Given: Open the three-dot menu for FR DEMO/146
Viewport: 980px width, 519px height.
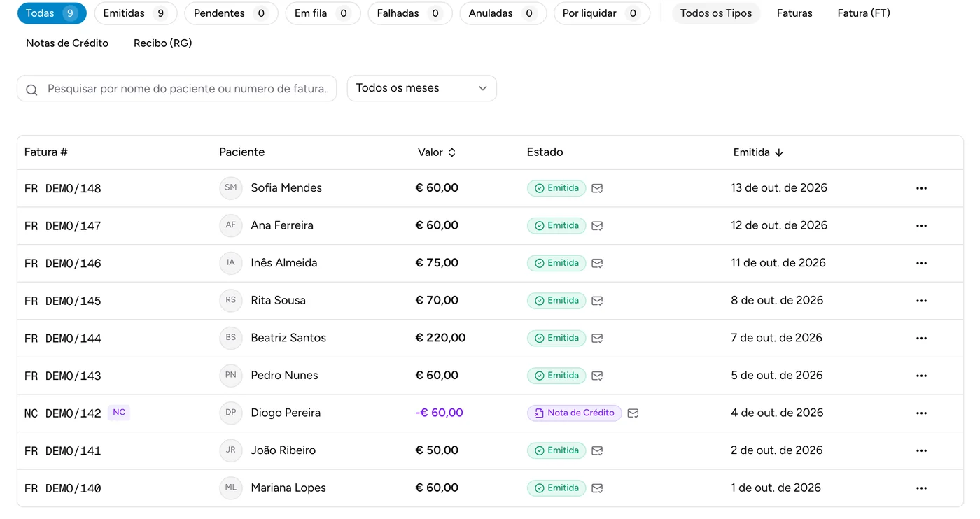Looking at the screenshot, I should 921,263.
